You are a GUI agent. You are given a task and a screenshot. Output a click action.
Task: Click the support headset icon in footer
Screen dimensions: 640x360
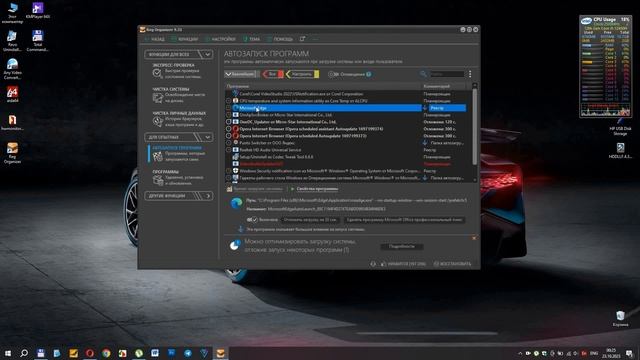373,264
